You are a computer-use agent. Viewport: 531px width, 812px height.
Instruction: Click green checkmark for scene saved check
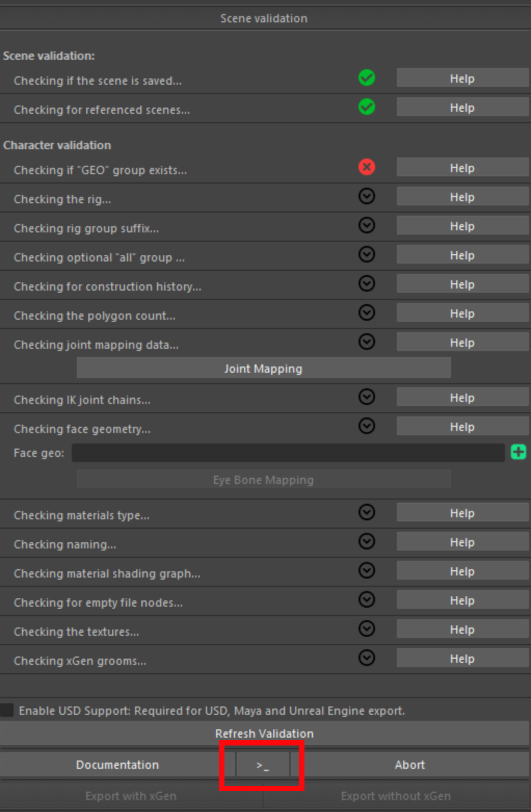coord(367,78)
